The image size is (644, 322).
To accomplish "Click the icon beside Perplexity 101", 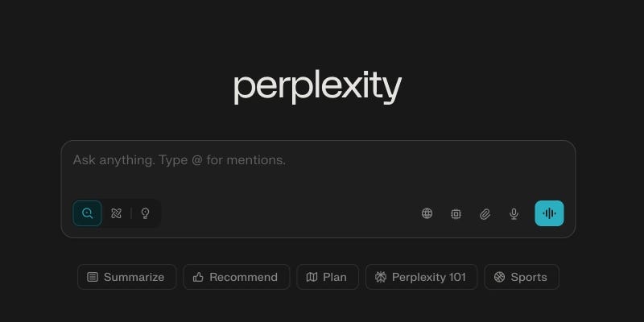I will tap(381, 277).
